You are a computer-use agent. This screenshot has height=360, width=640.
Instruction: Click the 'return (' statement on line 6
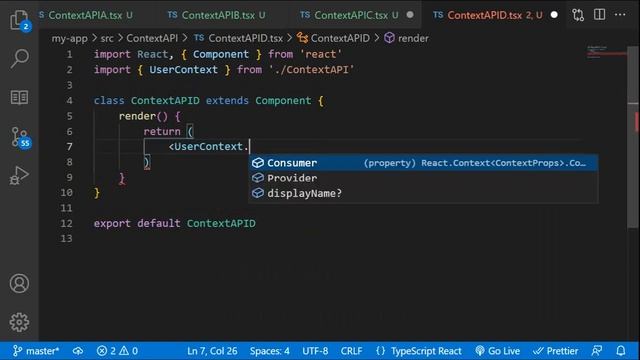coord(168,131)
